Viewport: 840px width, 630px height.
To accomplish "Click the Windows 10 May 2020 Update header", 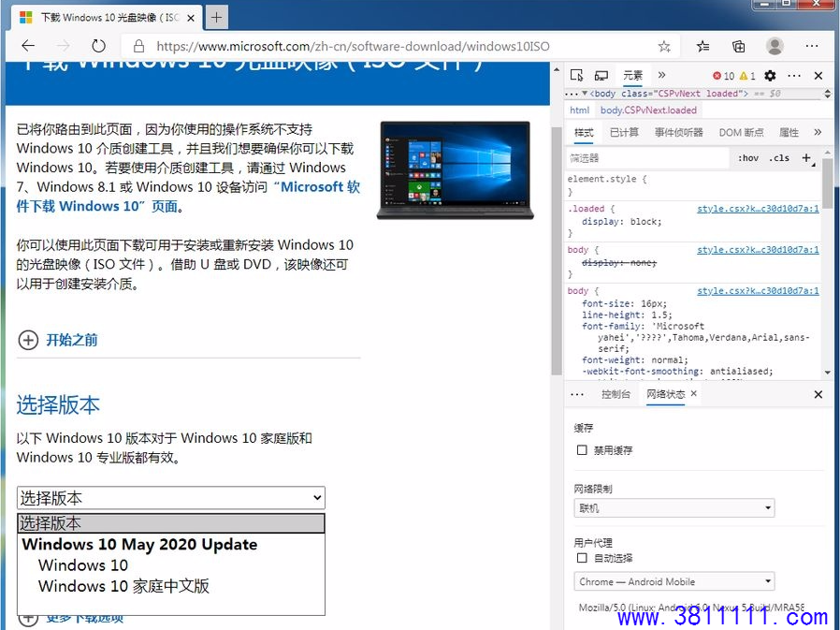I will click(139, 545).
